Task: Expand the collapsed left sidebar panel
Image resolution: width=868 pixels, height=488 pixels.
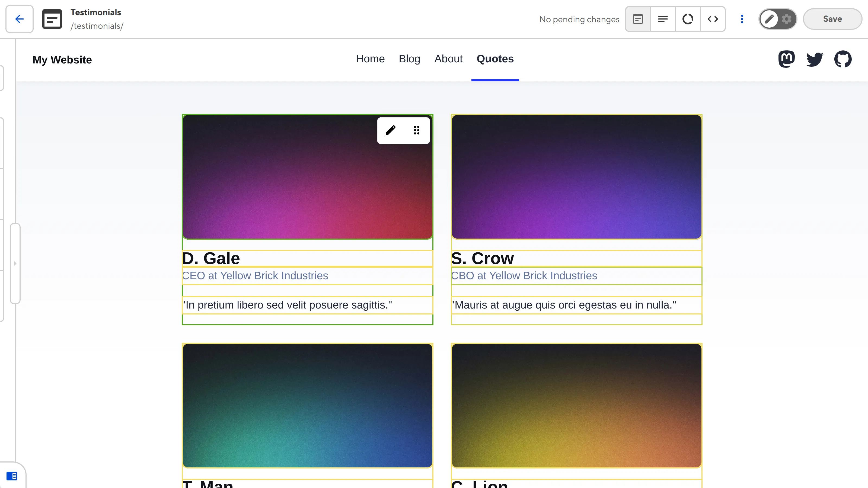Action: 15,264
